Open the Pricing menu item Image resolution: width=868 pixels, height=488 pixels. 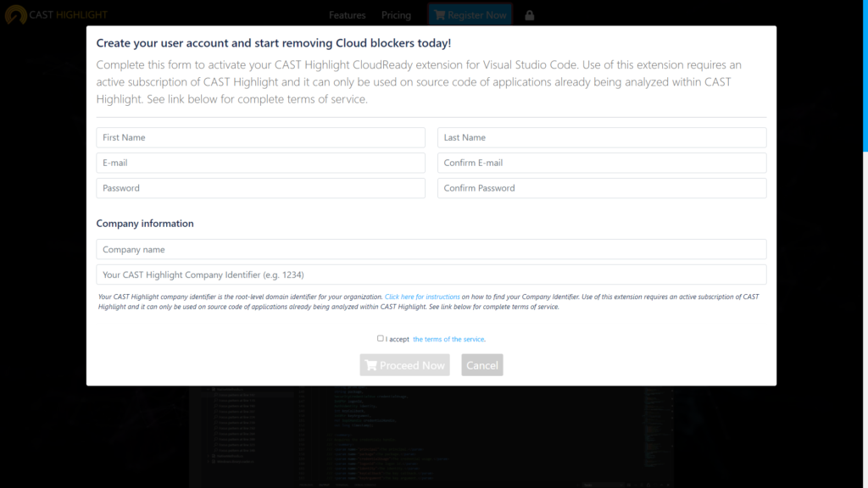click(395, 14)
